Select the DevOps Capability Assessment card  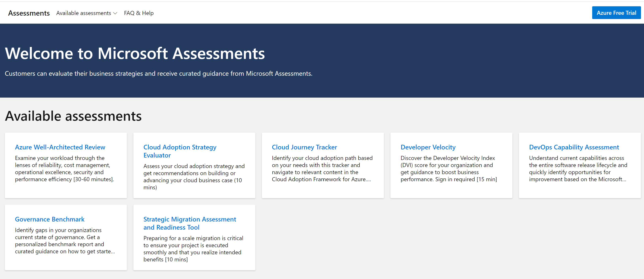579,165
